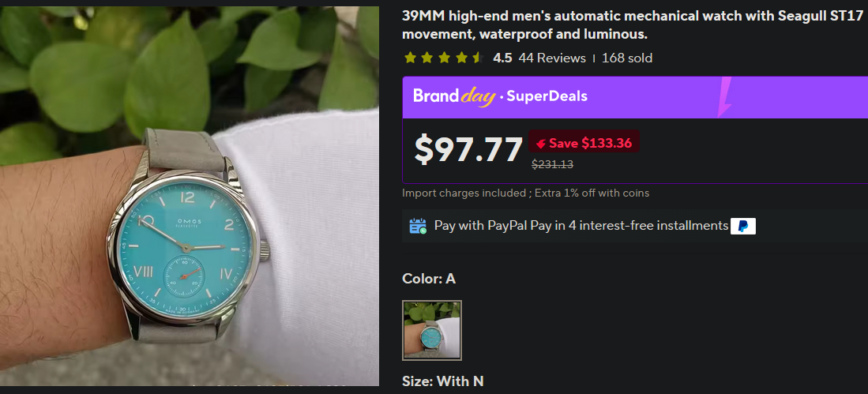Click the 168 sold text

[x=627, y=58]
